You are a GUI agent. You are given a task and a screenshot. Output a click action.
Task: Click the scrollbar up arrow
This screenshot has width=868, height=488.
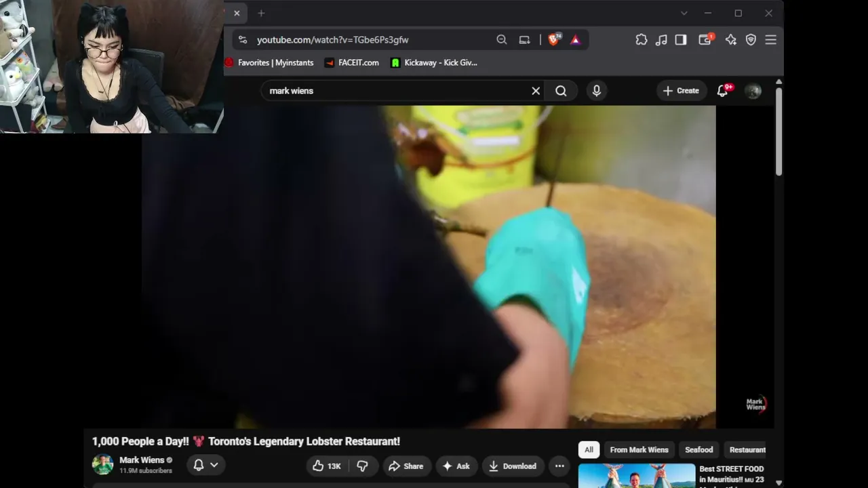point(778,82)
